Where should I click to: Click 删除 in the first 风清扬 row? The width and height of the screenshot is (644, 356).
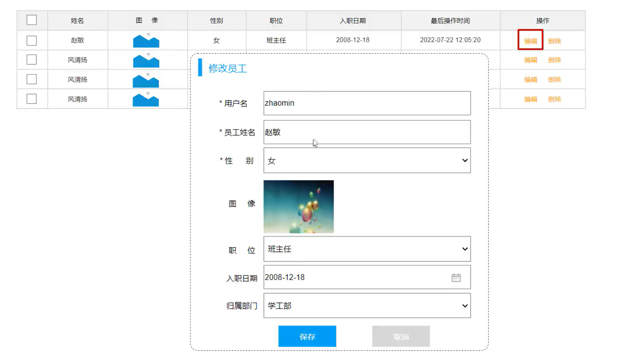pos(554,60)
